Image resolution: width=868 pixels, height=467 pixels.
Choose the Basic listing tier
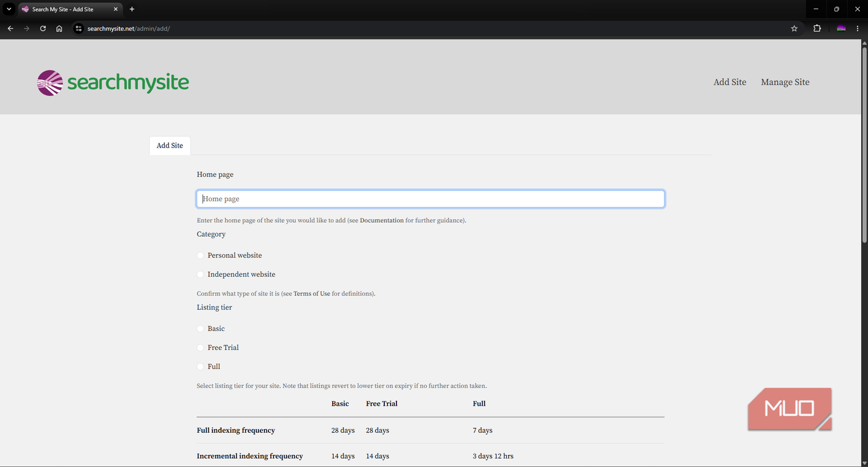(201, 329)
